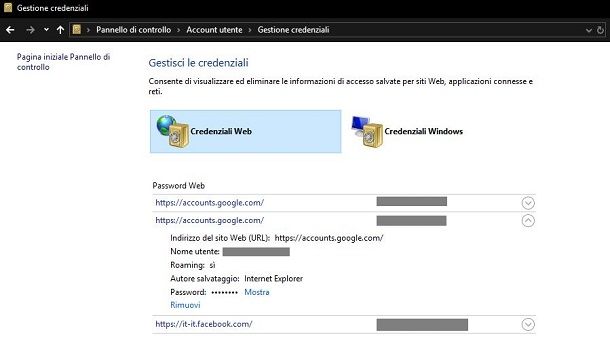Show the password with Mostra link
This screenshot has width=610, height=360.
pos(257,292)
